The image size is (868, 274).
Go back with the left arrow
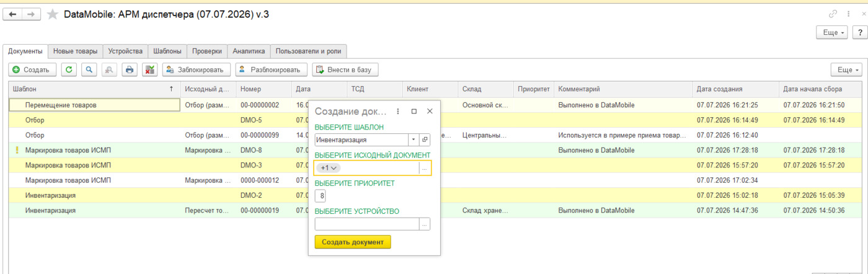click(13, 14)
